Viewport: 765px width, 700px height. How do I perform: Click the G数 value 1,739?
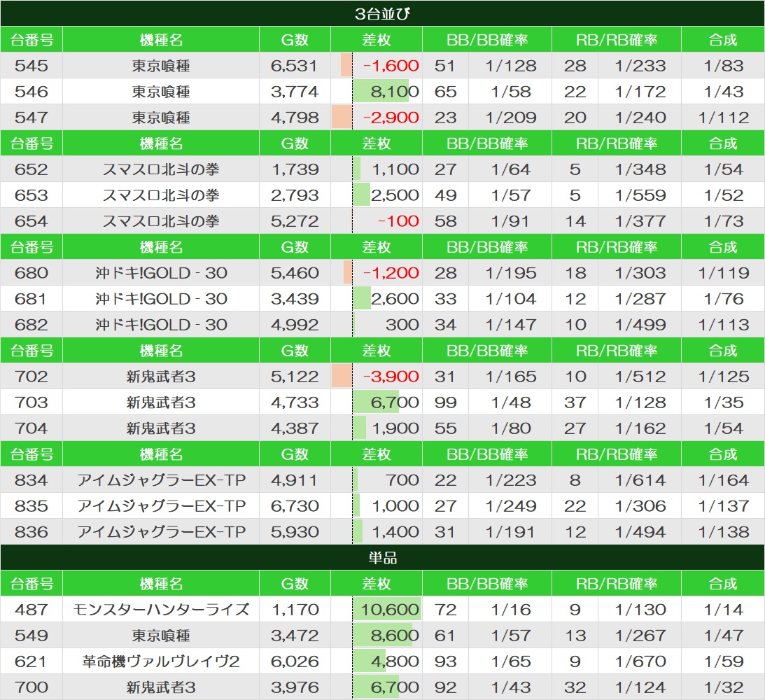[x=295, y=169]
